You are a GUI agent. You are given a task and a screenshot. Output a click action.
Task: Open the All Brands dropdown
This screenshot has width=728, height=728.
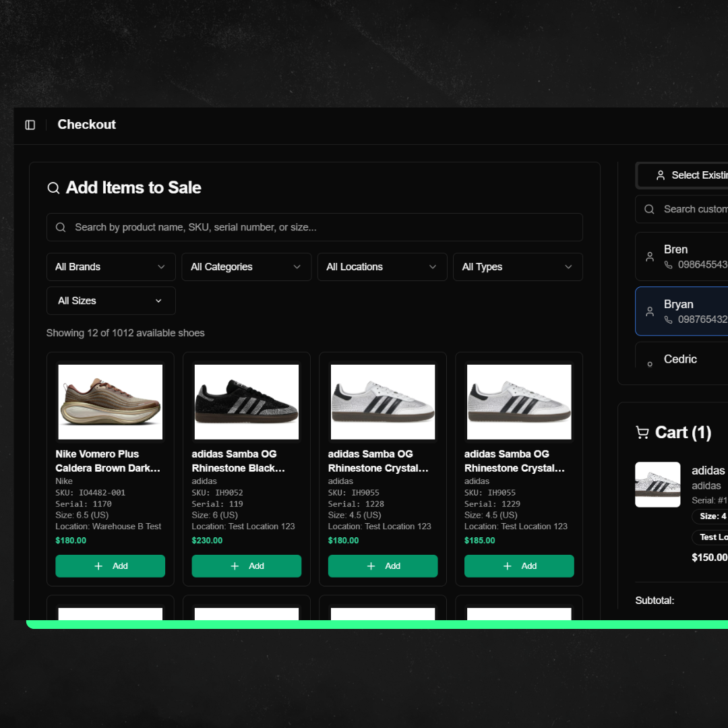[111, 267]
